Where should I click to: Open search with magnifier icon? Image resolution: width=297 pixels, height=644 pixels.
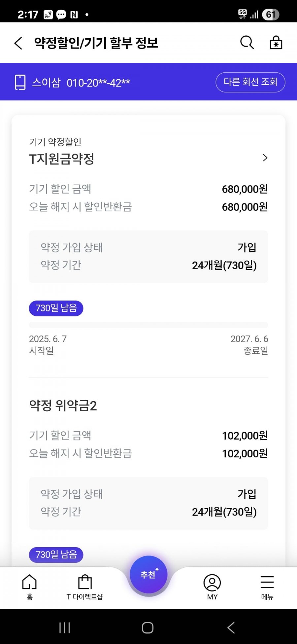coord(247,43)
